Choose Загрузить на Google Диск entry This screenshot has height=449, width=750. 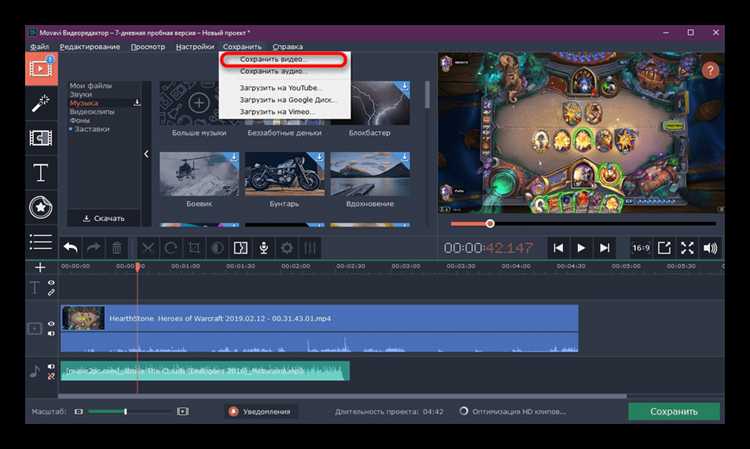click(x=284, y=100)
